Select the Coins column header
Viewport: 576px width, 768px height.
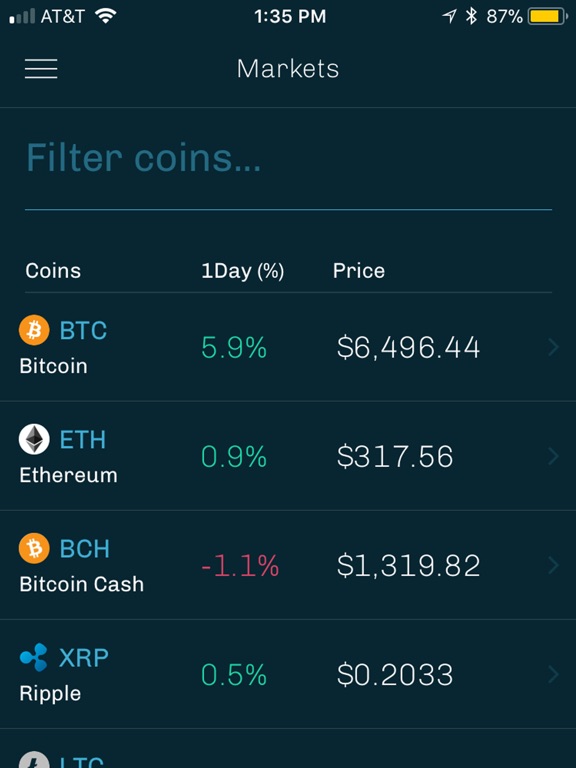click(x=53, y=270)
